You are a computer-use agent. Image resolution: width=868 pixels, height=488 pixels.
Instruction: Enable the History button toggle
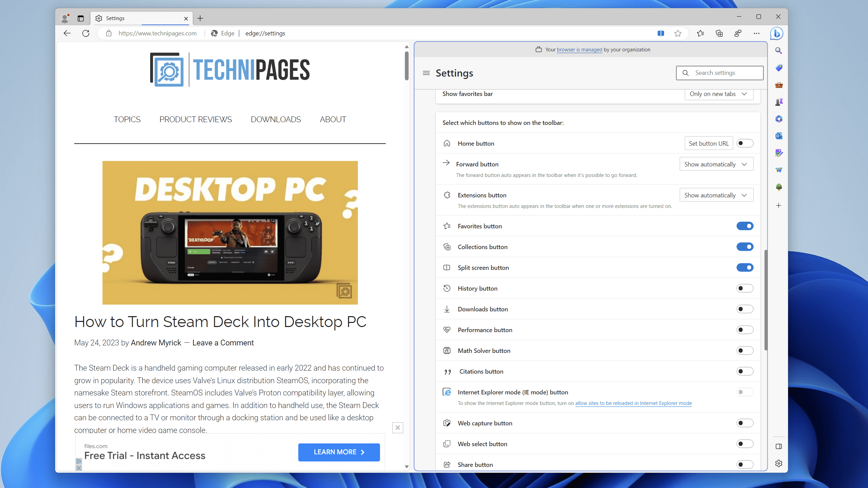pyautogui.click(x=745, y=288)
